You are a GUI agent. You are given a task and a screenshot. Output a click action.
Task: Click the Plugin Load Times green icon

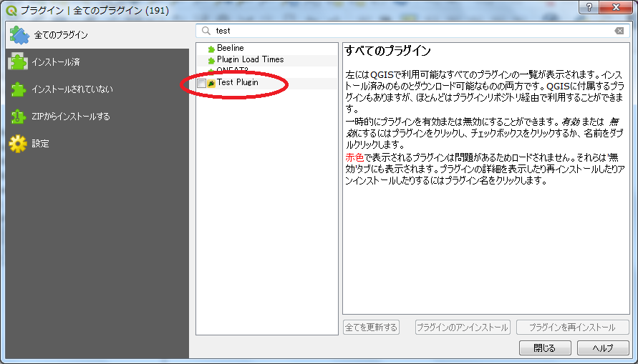[211, 61]
